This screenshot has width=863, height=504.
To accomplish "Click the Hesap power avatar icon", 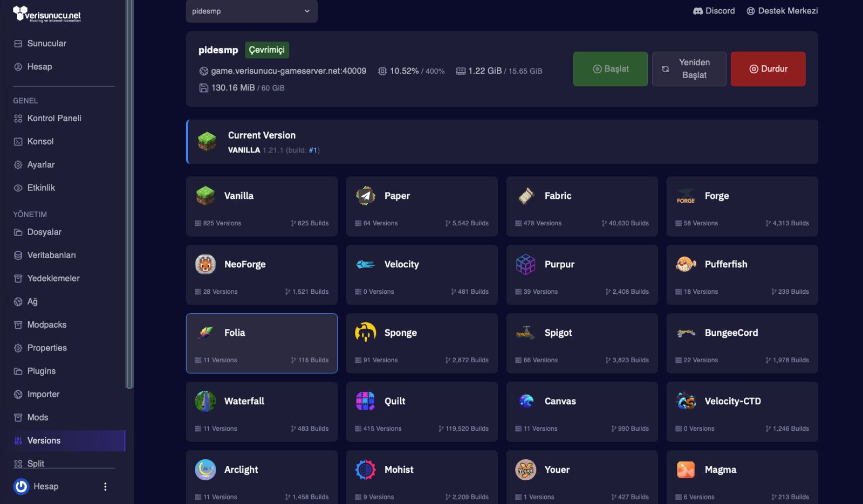I will 21,486.
